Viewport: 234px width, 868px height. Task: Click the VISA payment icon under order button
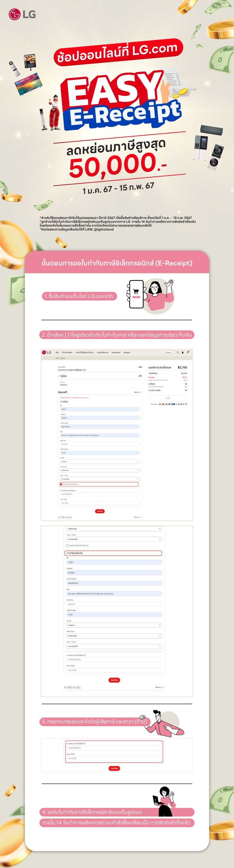coord(160,404)
